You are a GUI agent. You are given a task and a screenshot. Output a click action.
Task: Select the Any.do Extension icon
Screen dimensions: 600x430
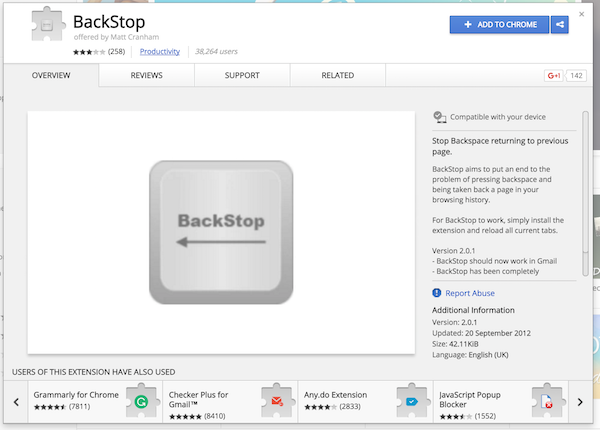click(x=412, y=400)
